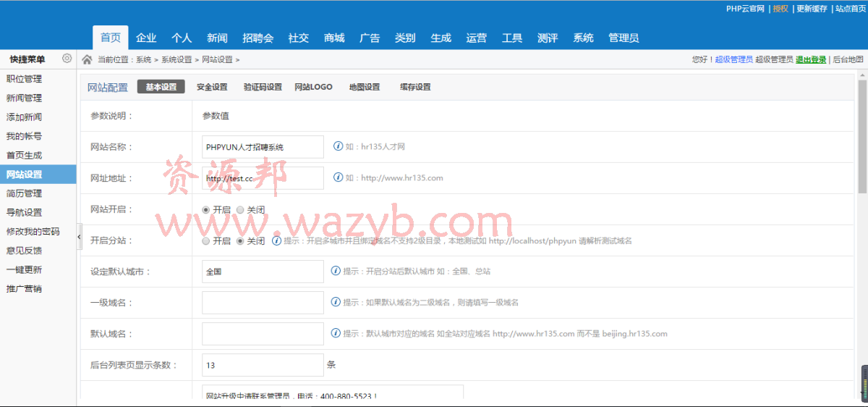Screen dimensions: 868x407
Task: Switch to 网站LOGO sub-tab
Action: [x=313, y=87]
